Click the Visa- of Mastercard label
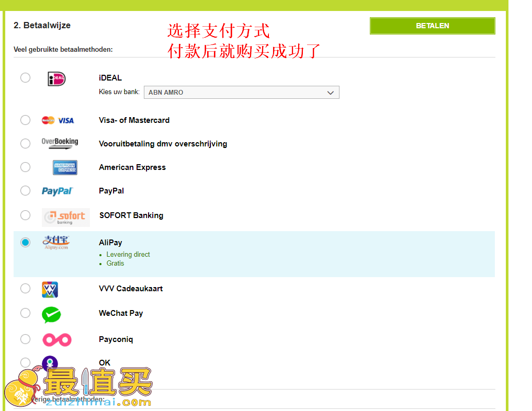The image size is (532, 411). (x=134, y=120)
